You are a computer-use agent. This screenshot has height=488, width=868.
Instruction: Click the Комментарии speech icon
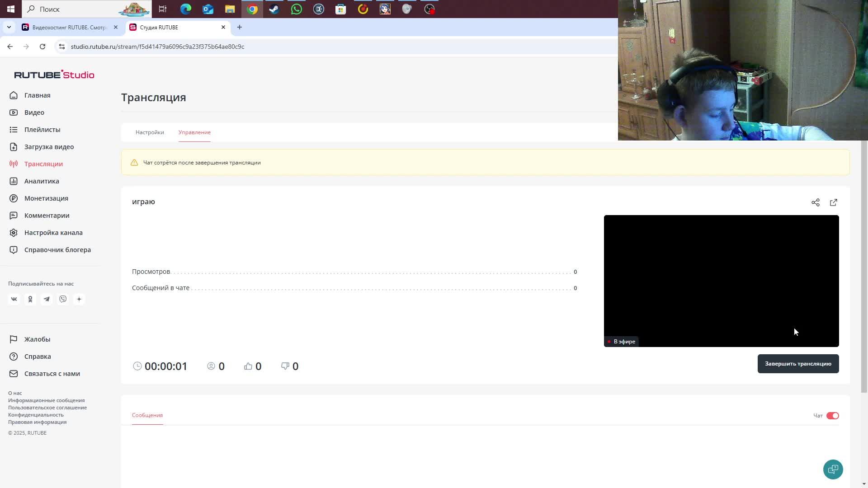coord(14,216)
